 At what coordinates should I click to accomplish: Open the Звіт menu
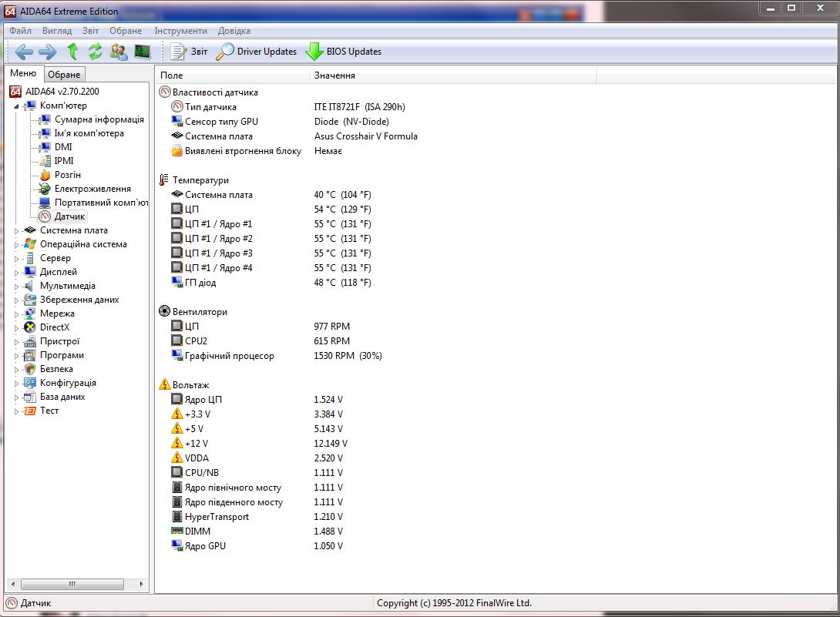[90, 31]
